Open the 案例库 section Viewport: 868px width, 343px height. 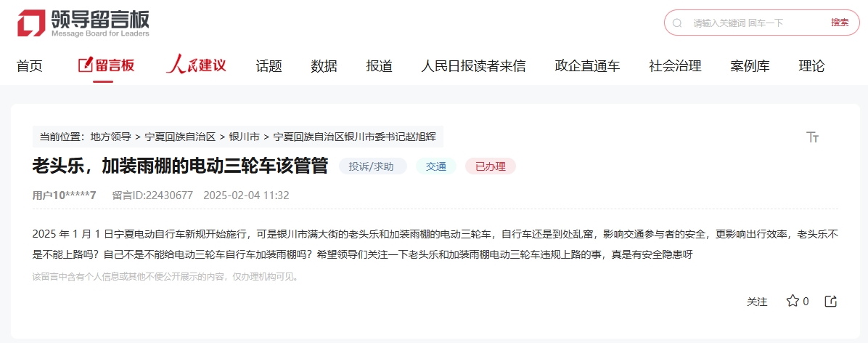(x=750, y=66)
